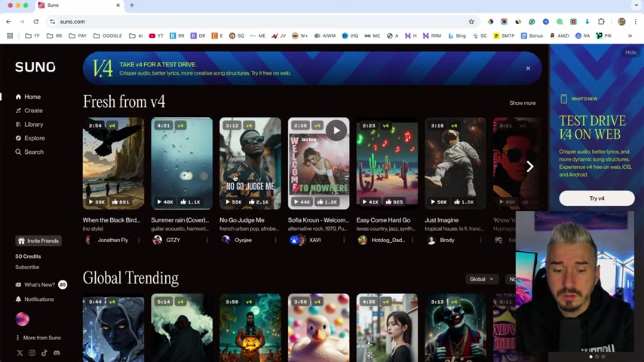Screen dimensions: 644x362
Task: Open the 3:59 rubber duck trending thumbnail
Action: pos(319,328)
